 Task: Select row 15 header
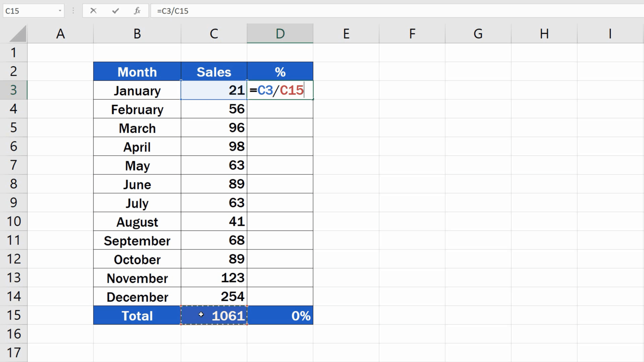(13, 315)
